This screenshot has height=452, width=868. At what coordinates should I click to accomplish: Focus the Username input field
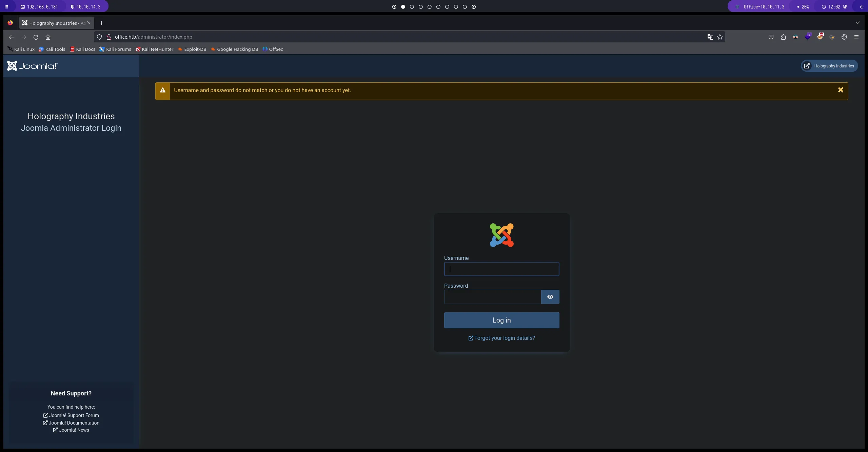coord(501,269)
